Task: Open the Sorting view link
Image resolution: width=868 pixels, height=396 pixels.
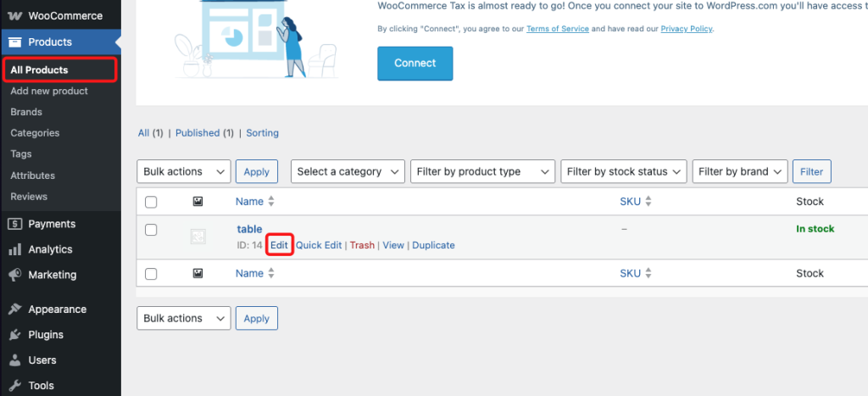Action: (x=263, y=133)
